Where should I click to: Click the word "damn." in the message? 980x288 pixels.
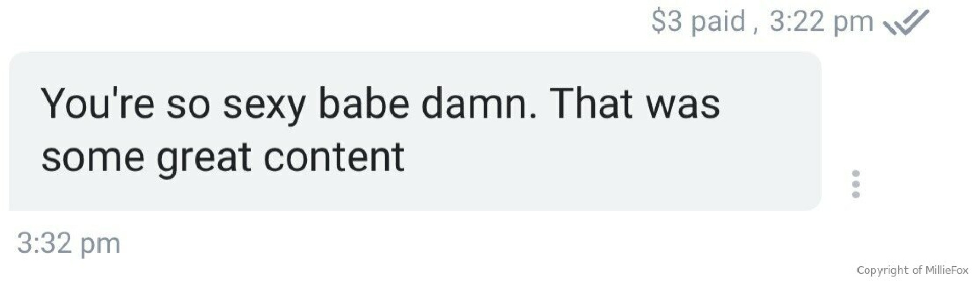[479, 104]
